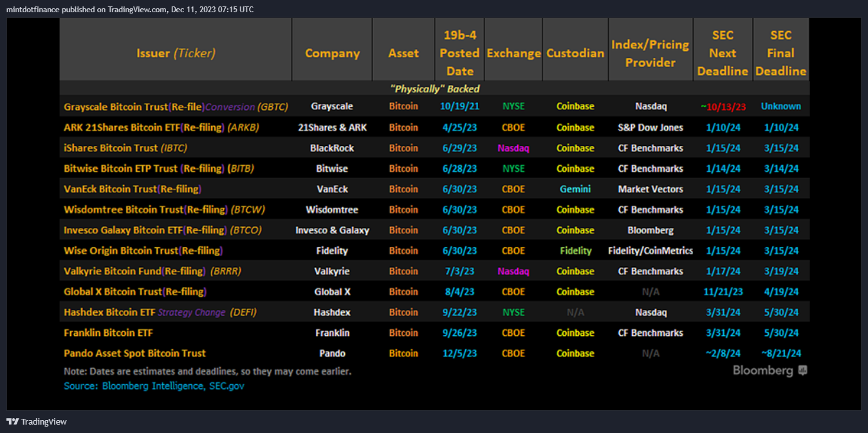Select the Wisdomtree Bitcoin Trust (BTCW) entry
This screenshot has height=433, width=868.
tap(164, 210)
